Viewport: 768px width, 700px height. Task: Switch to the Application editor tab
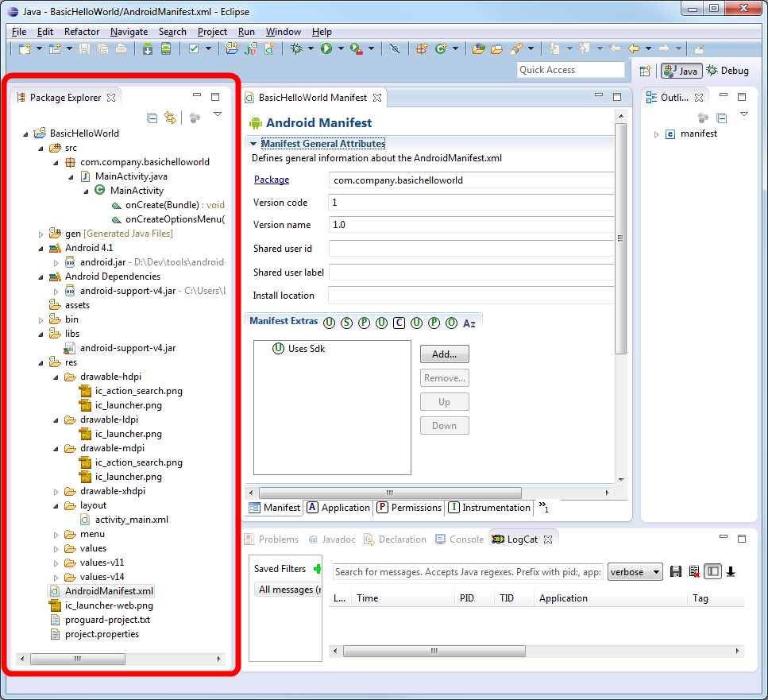(x=338, y=508)
